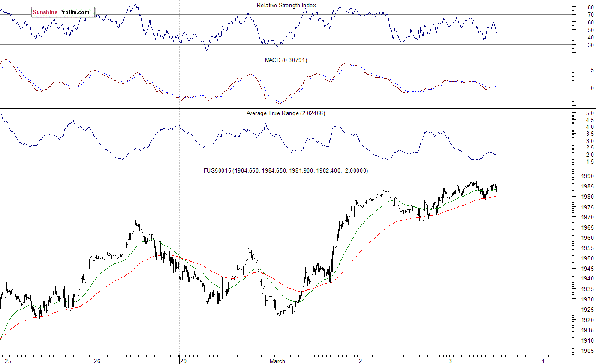The width and height of the screenshot is (596, 364).
Task: Click the 1985 price axis label
Action: (587, 186)
